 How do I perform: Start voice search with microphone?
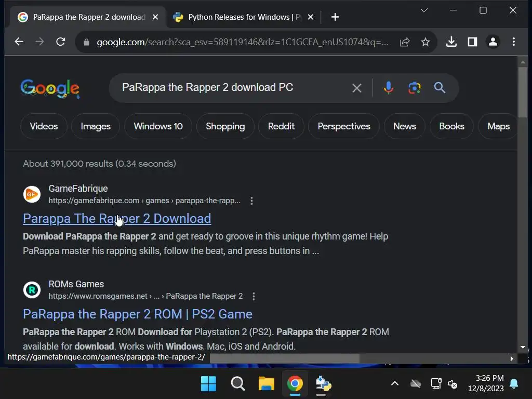click(x=388, y=88)
